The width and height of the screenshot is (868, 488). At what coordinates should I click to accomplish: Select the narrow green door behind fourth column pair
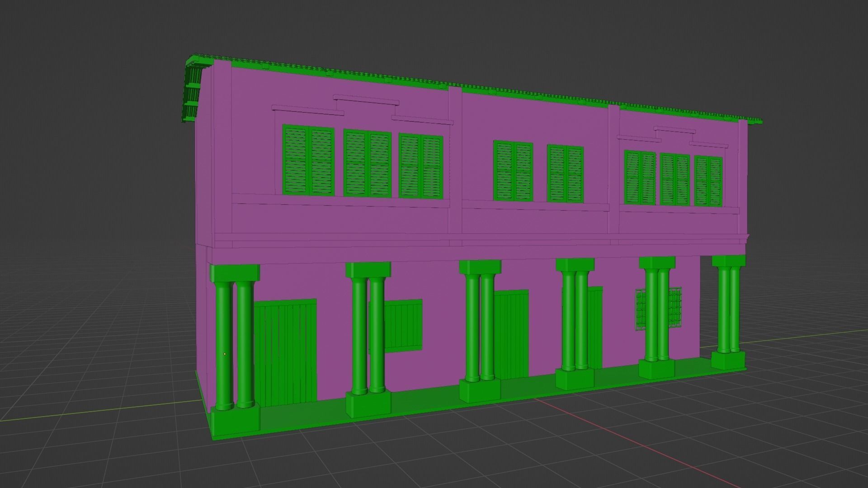(595, 328)
